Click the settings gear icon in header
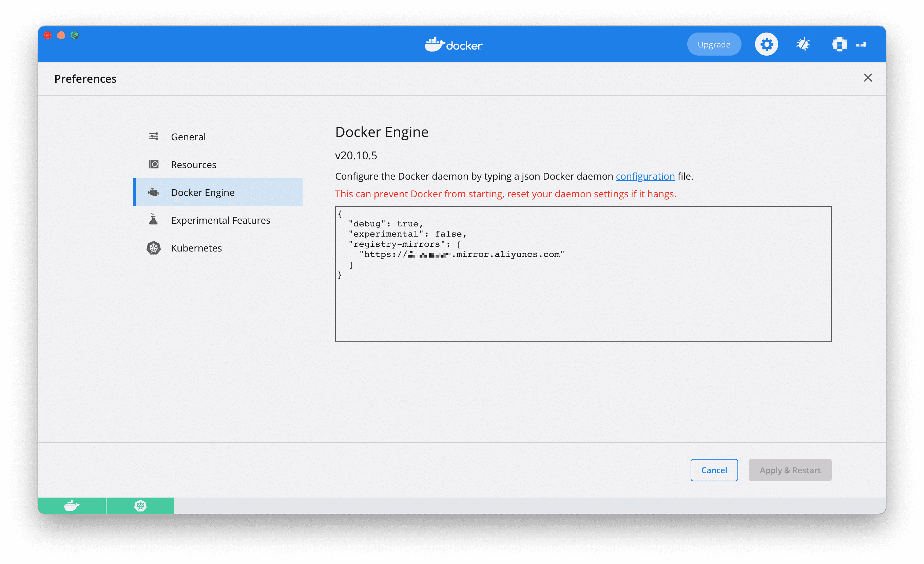Screen dimensions: 924x564 point(766,45)
